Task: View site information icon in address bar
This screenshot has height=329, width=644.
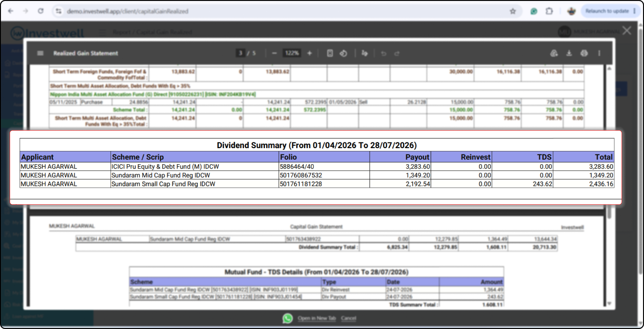Action: point(58,11)
